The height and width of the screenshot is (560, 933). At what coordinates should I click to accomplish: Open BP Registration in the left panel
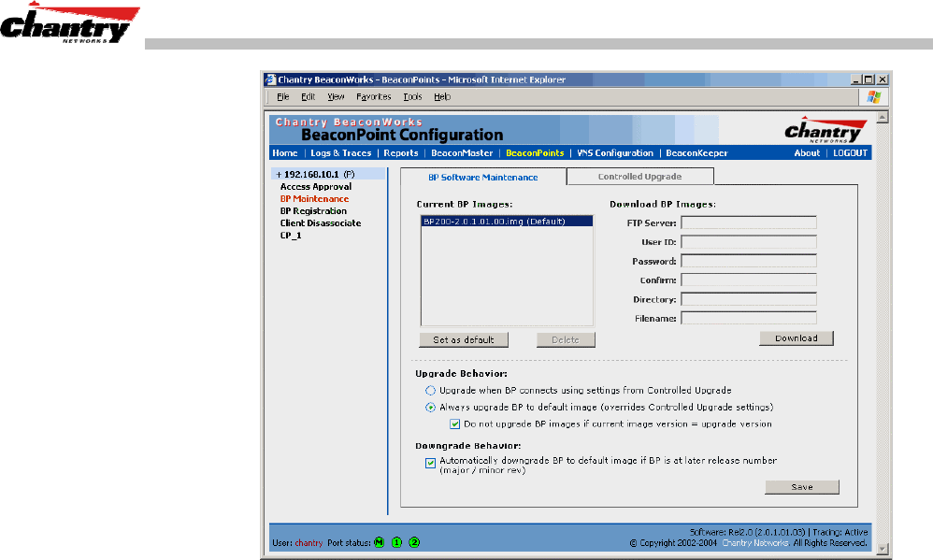313,211
